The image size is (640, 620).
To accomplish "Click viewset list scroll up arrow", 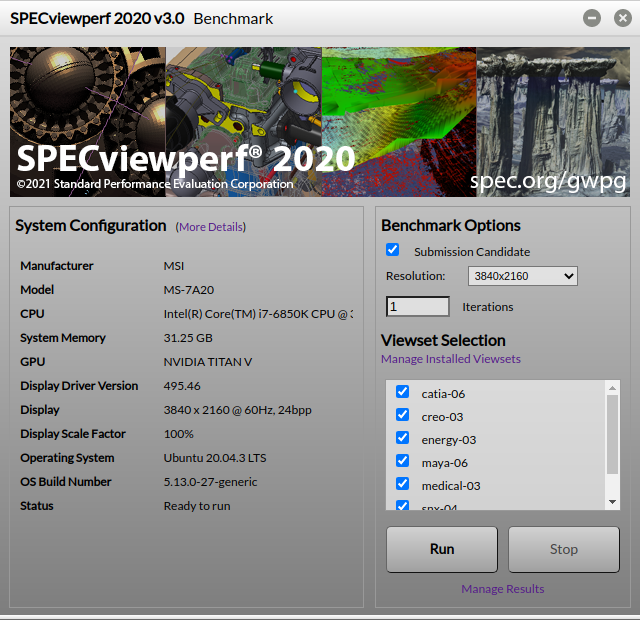I will point(612,388).
